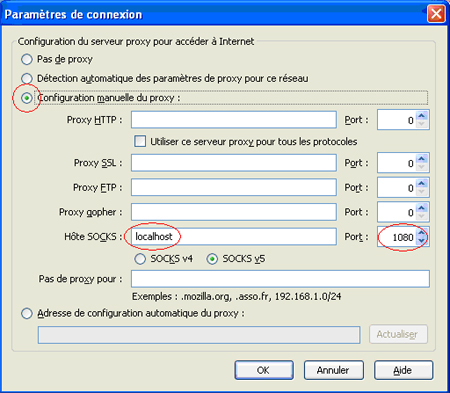Viewport: 450px width, 393px height.
Task: Cancel changes with the Annuler button
Action: click(333, 370)
